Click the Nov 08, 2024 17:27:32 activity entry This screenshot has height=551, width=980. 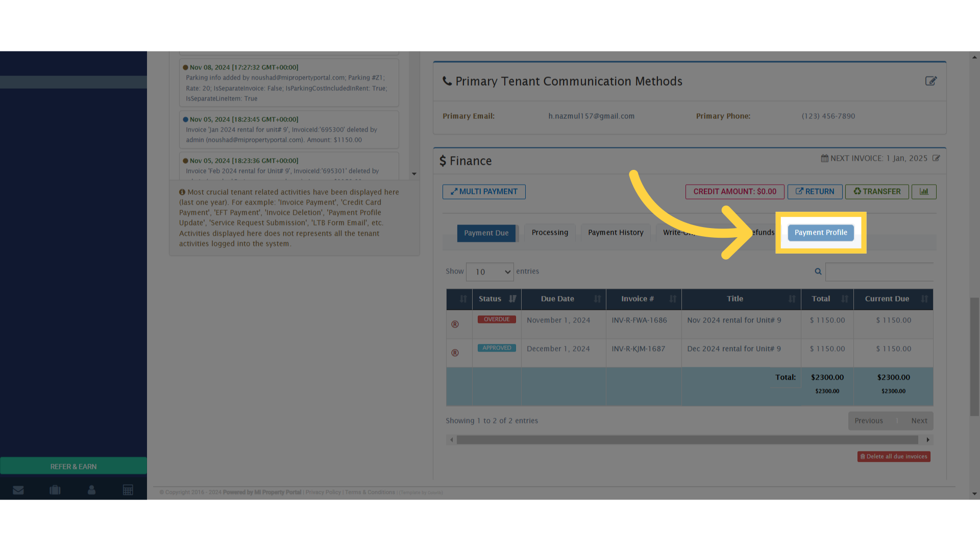[289, 83]
